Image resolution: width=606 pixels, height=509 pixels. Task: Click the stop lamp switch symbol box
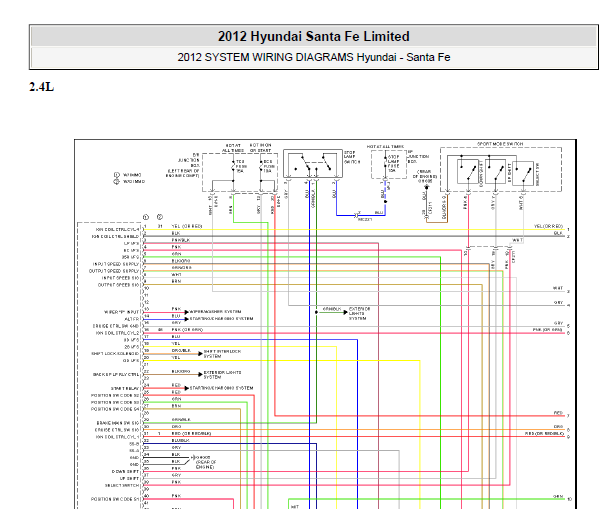tap(313, 163)
